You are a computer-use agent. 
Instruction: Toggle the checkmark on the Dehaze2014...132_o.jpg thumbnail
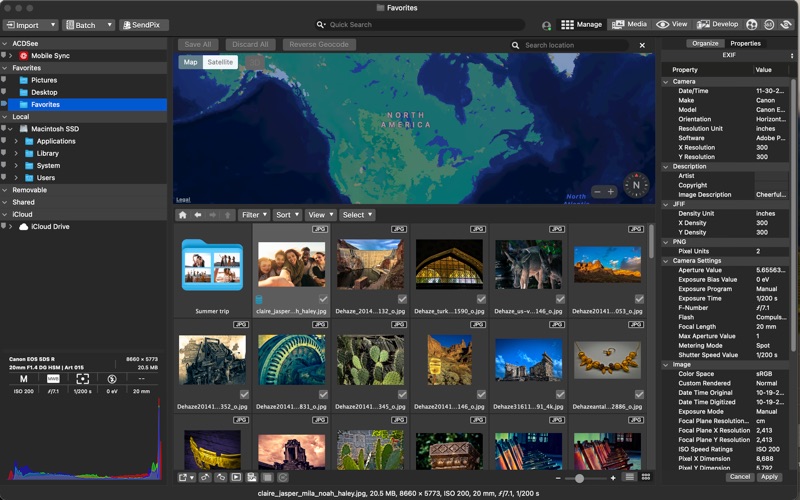point(401,299)
